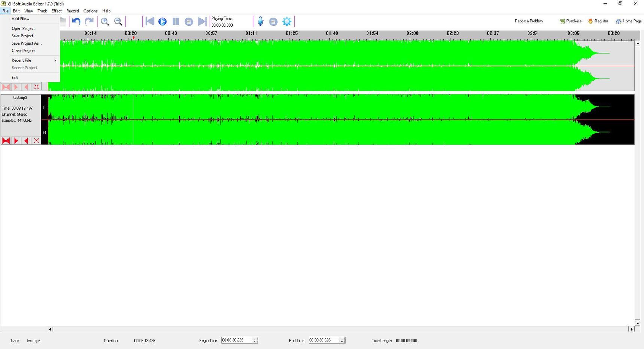Image resolution: width=644 pixels, height=349 pixels.
Task: Decrease End Time with down spinner arrow
Action: (x=342, y=342)
